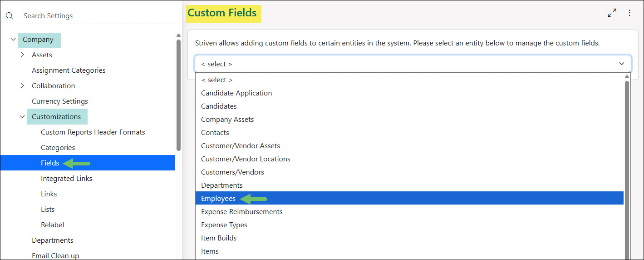Choose Item Builds option

pyautogui.click(x=409, y=238)
